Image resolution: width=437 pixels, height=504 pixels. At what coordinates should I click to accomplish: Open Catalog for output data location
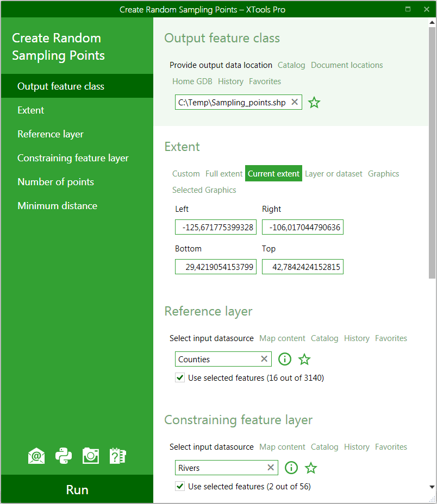[291, 65]
